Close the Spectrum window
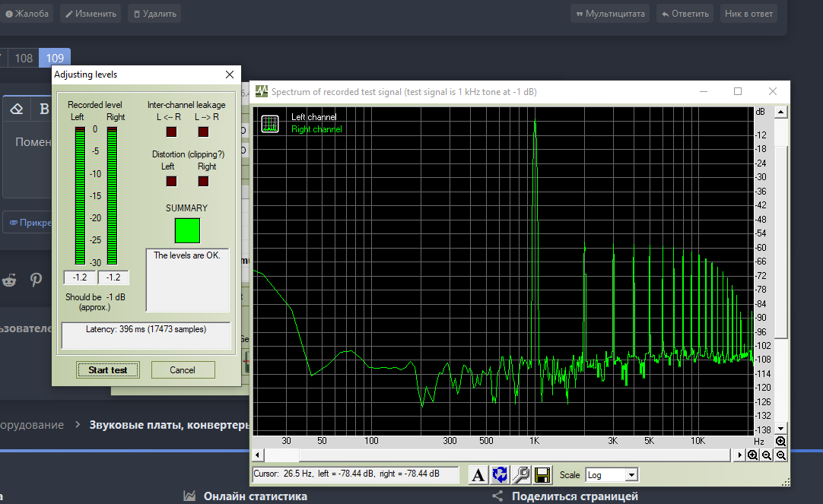The height and width of the screenshot is (504, 823). 773,91
